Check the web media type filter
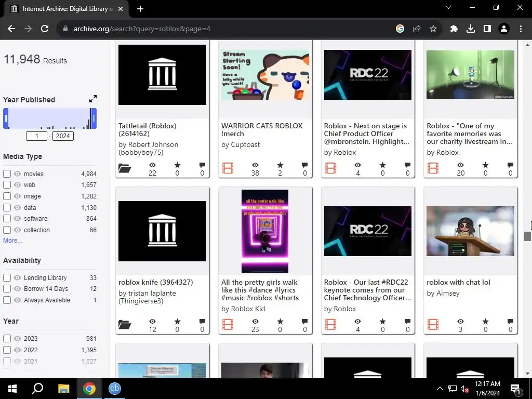 pyautogui.click(x=7, y=185)
